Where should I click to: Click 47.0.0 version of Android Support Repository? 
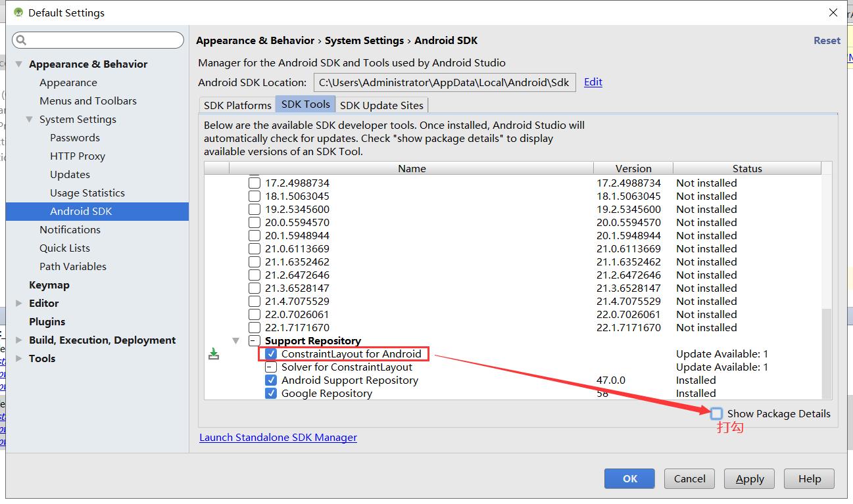(x=611, y=380)
